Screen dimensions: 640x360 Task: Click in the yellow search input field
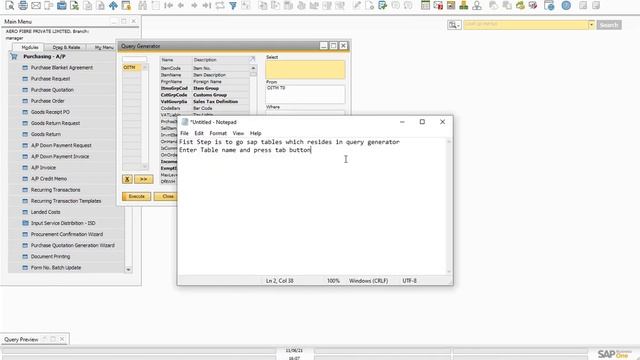tap(526, 25)
